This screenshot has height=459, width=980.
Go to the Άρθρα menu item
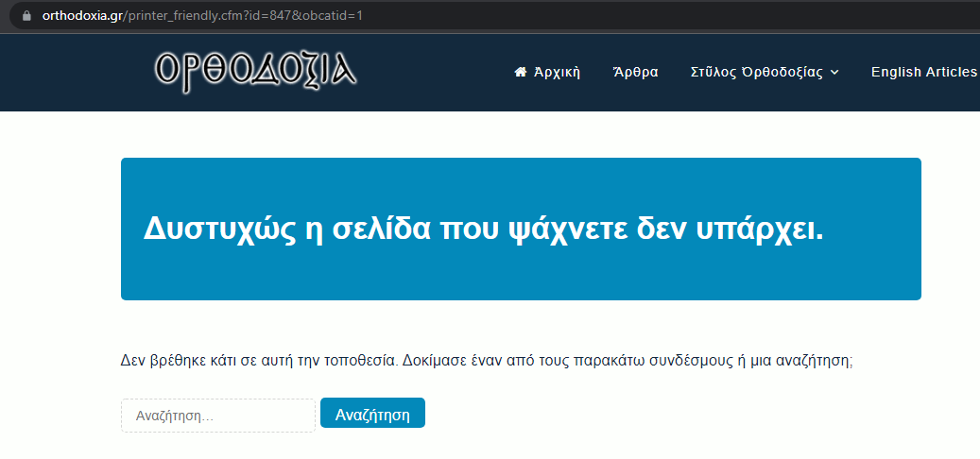[x=635, y=73]
